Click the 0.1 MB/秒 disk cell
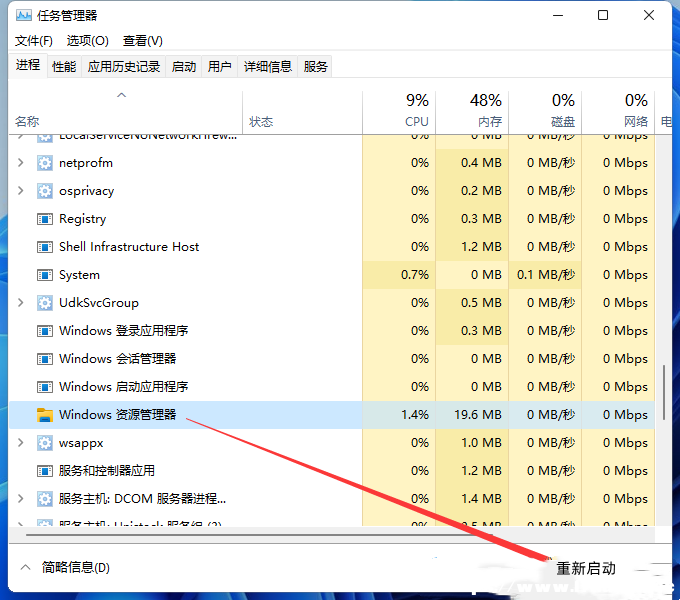Viewport: 680px width, 600px height. [x=545, y=275]
